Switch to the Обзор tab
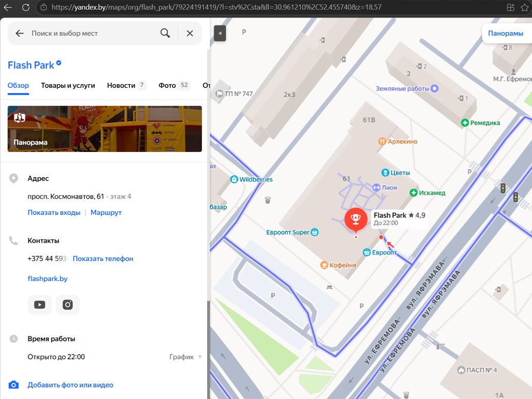 coord(18,85)
